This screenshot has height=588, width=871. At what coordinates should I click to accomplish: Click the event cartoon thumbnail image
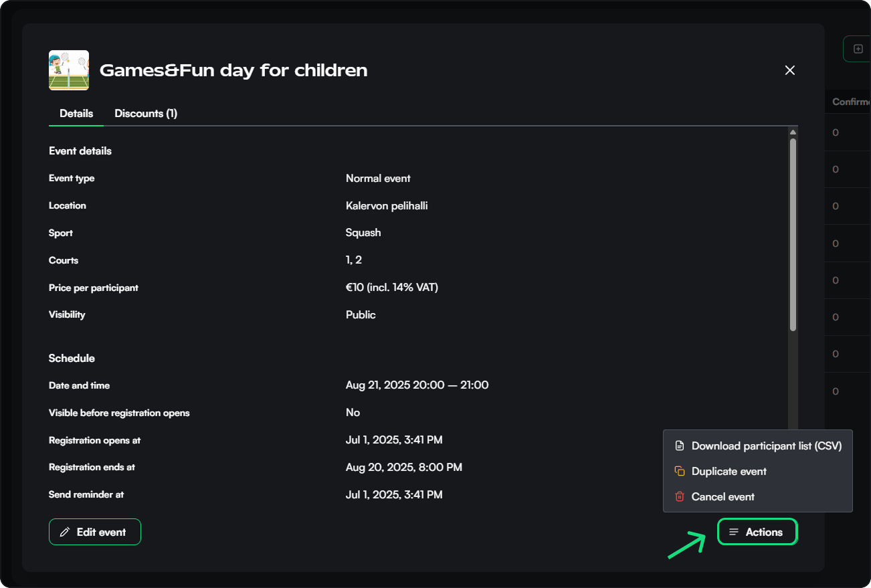tap(69, 70)
